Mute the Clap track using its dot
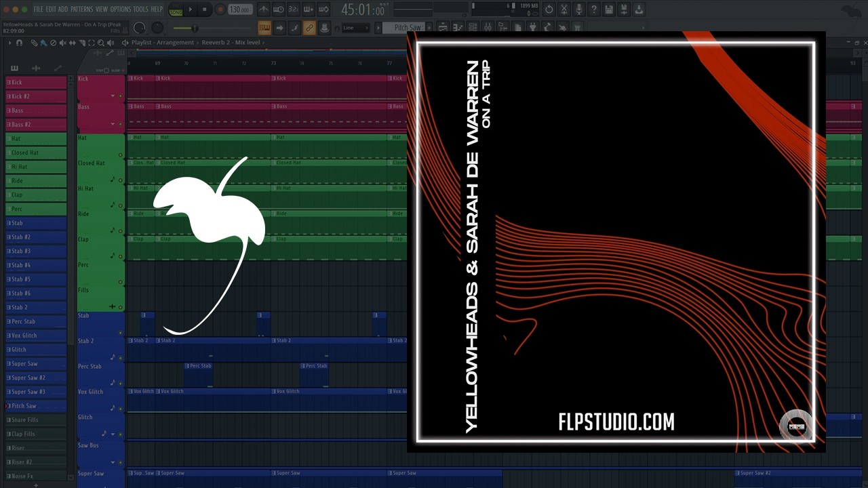This screenshot has width=868, height=488. (121, 256)
